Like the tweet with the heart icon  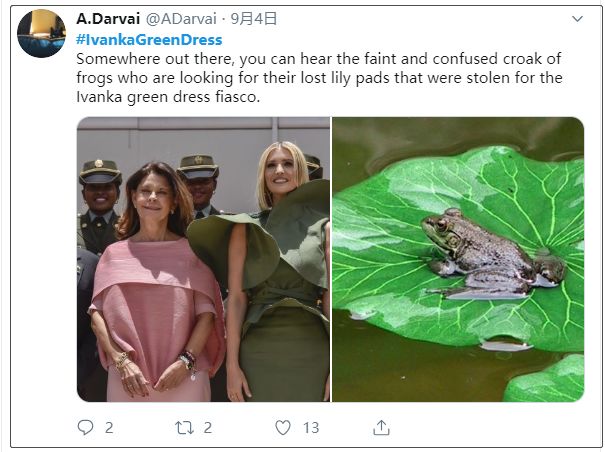point(283,428)
